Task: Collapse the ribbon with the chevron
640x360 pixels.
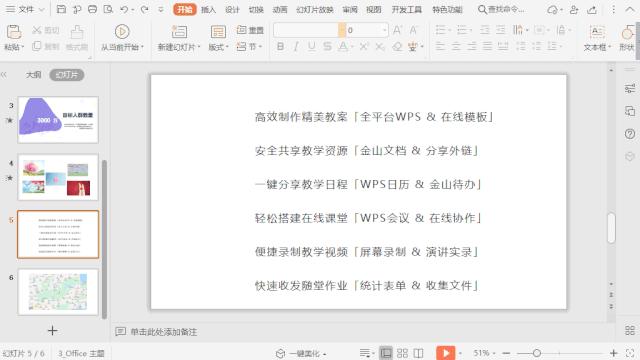Action: pyautogui.click(x=629, y=9)
